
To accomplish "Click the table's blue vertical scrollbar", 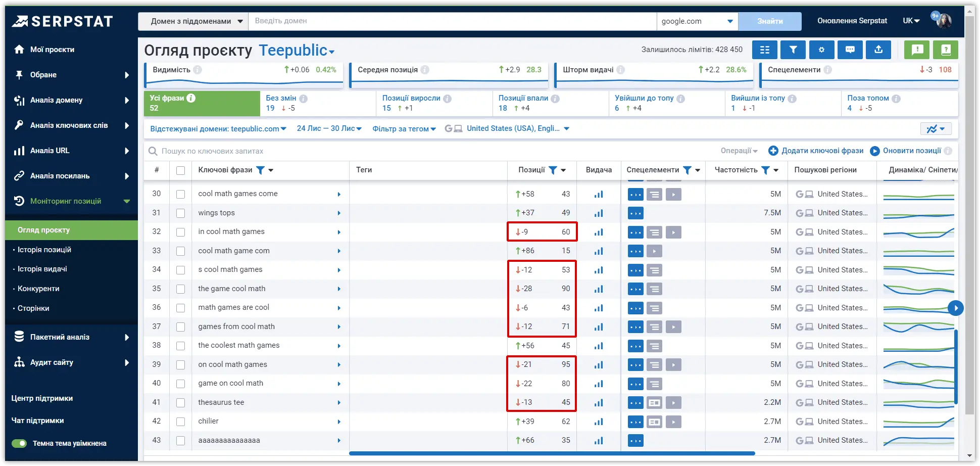I will click(x=956, y=366).
